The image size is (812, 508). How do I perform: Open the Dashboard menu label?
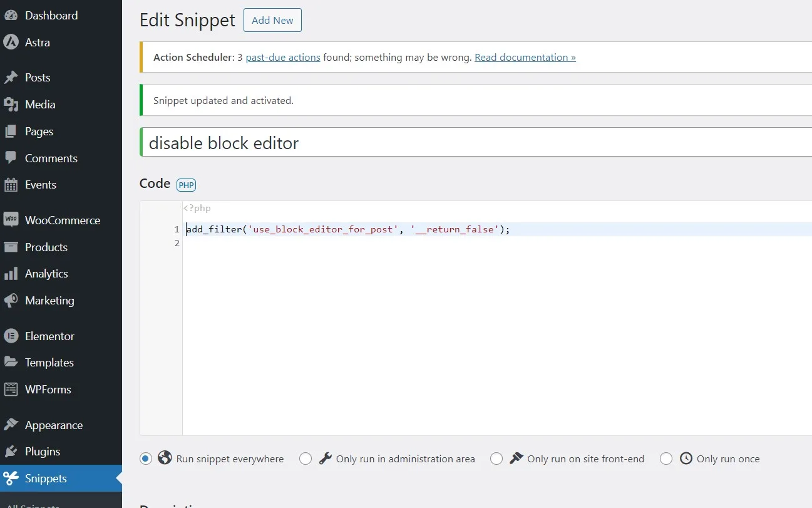click(x=51, y=16)
